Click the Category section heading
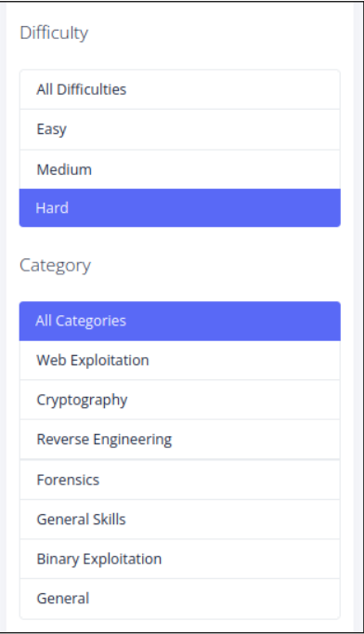The image size is (364, 634). [x=56, y=266]
